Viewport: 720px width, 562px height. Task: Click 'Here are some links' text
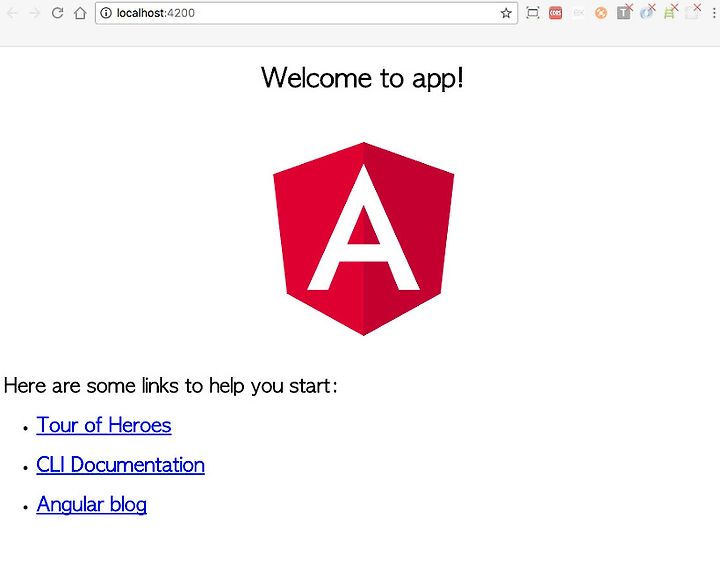point(171,386)
